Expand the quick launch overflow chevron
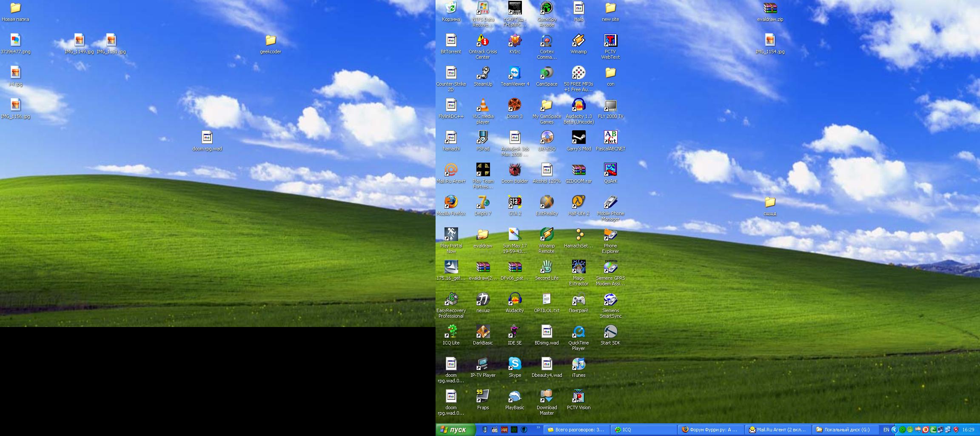The image size is (980, 436). pyautogui.click(x=538, y=427)
